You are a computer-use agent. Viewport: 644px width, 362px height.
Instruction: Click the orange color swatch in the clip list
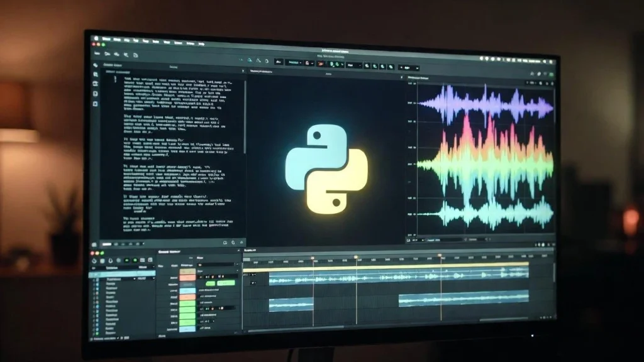coord(187,277)
